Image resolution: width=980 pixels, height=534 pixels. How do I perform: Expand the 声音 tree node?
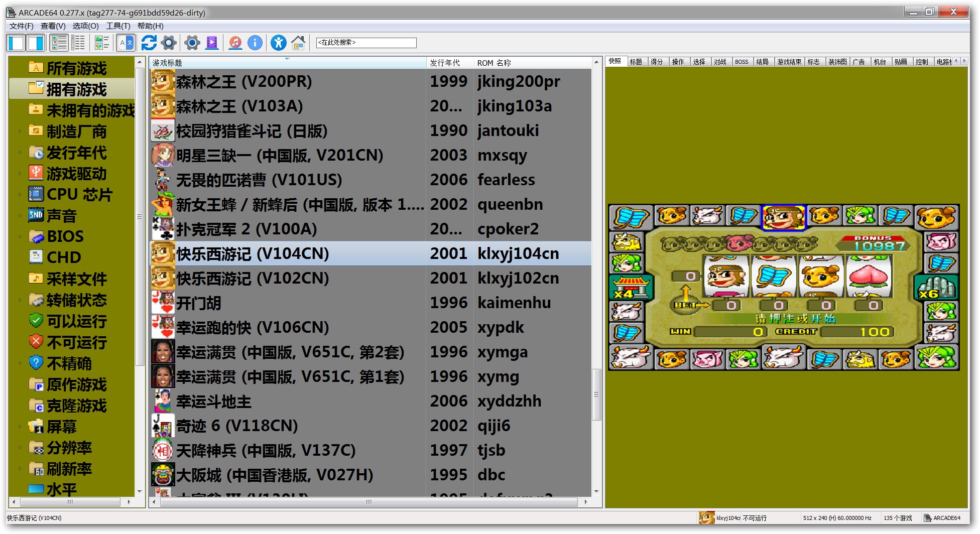20,216
